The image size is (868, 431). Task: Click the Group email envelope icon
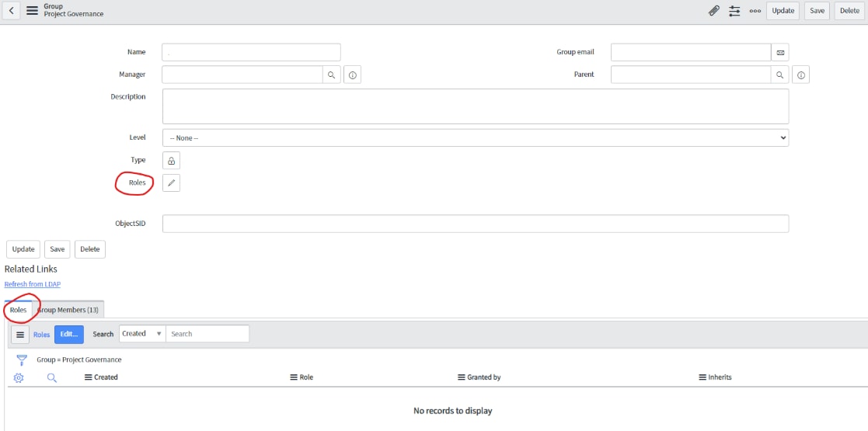pyautogui.click(x=780, y=53)
